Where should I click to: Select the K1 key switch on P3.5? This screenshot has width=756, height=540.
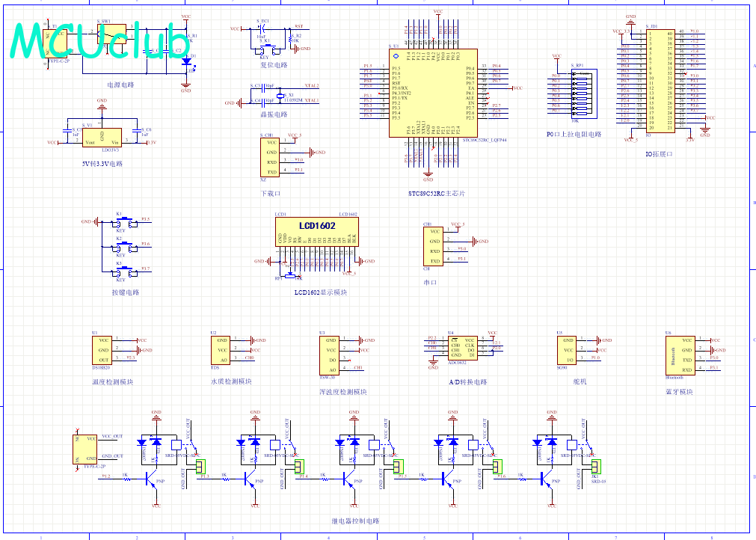click(125, 222)
